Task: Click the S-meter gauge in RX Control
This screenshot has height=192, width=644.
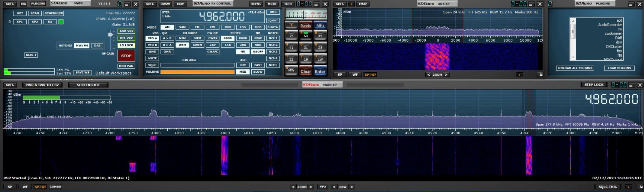Action: (306, 14)
